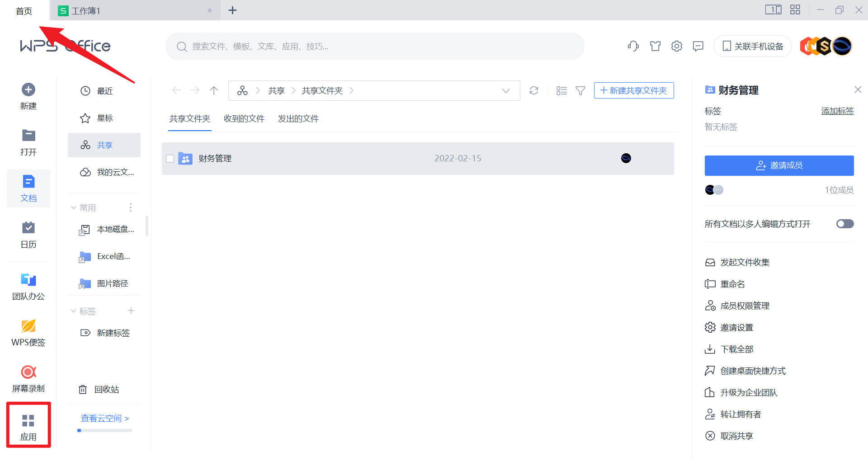Image resolution: width=868 pixels, height=461 pixels.
Task: Open the breadcrumb dropdown chevron
Action: [505, 90]
